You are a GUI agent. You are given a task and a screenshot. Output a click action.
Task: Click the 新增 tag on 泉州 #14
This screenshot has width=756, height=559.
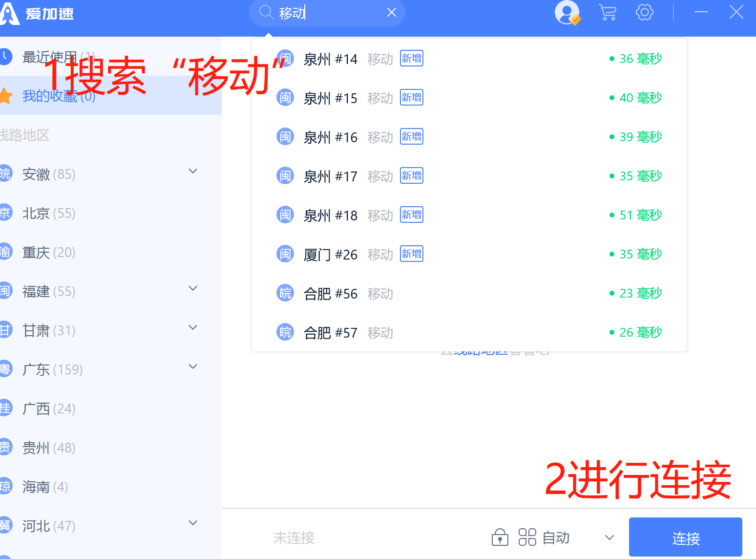point(412,58)
